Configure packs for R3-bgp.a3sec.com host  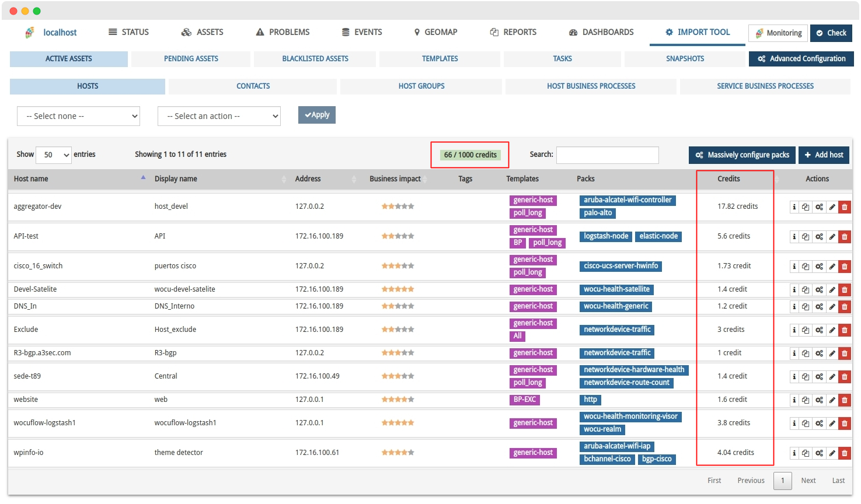pyautogui.click(x=819, y=353)
